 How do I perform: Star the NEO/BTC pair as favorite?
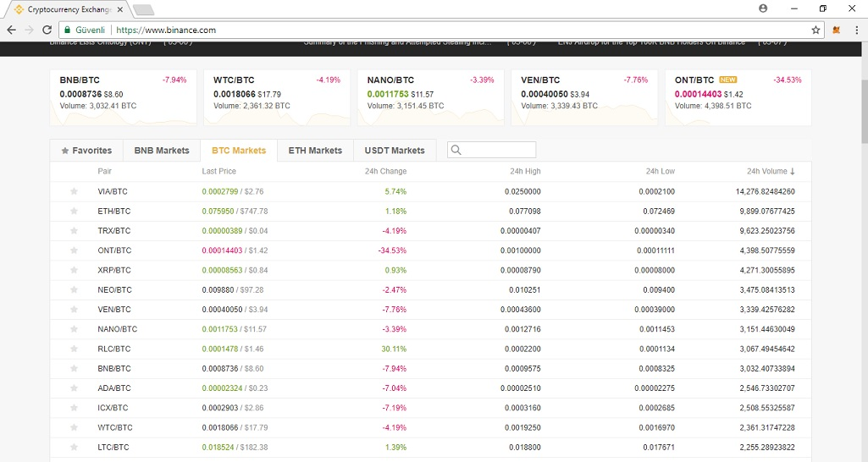(74, 289)
